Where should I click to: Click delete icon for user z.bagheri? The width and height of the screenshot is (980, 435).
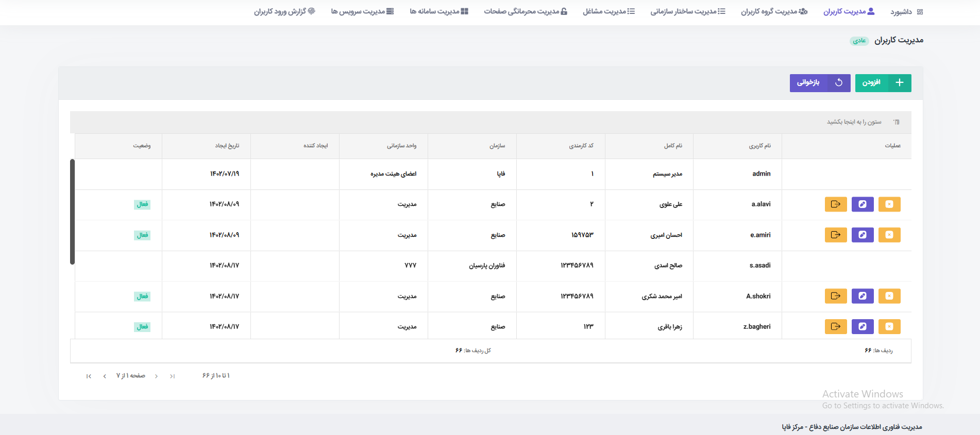[889, 326]
